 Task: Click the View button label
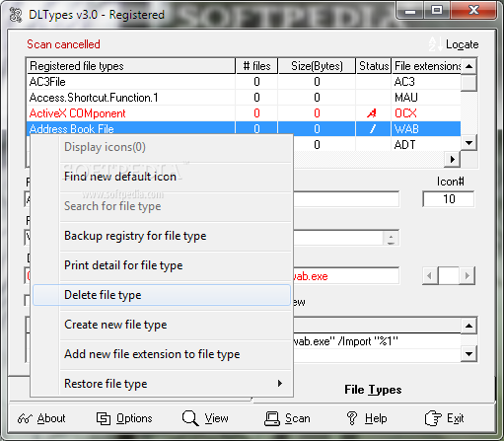(216, 418)
